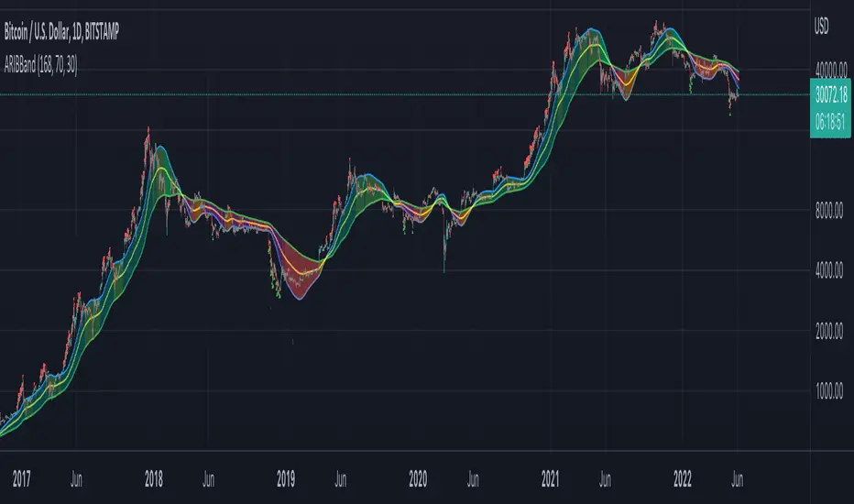The width and height of the screenshot is (854, 504).
Task: Click the Jun label after 2020
Action: point(473,479)
